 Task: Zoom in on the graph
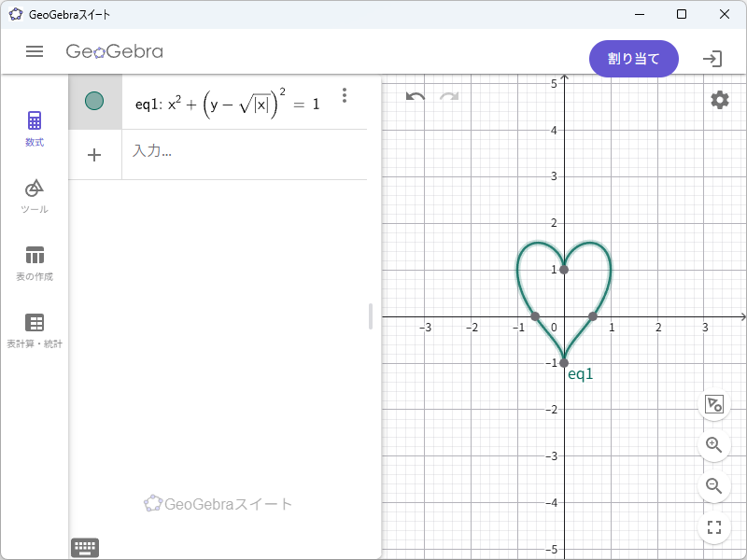(714, 445)
